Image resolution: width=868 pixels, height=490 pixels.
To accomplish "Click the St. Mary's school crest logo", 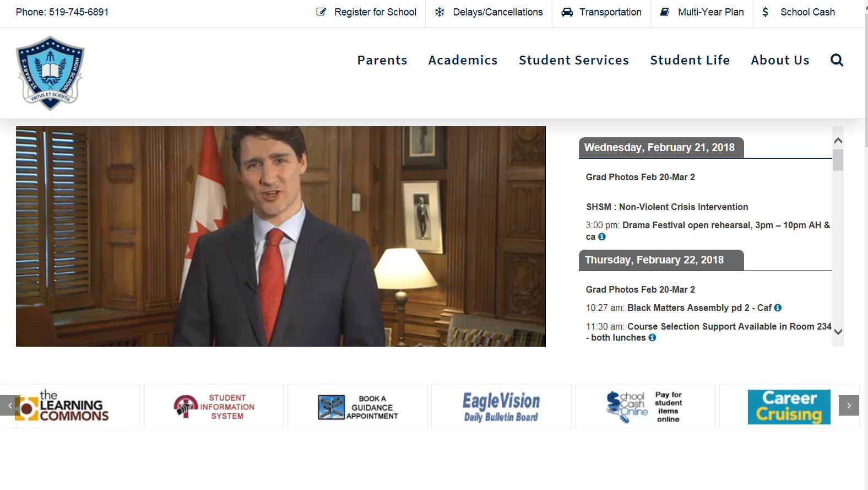I will [x=50, y=73].
